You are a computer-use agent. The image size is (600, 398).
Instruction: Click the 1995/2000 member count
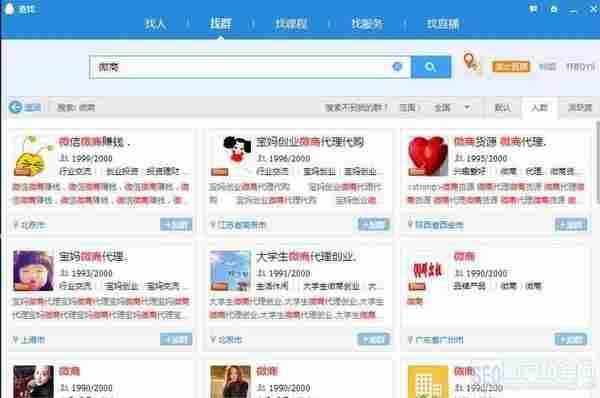(486, 158)
